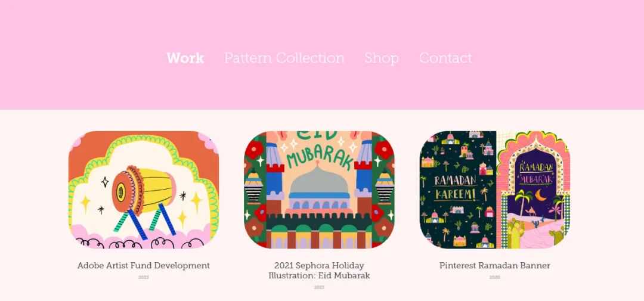Open the Work navigation tab

pyautogui.click(x=185, y=58)
